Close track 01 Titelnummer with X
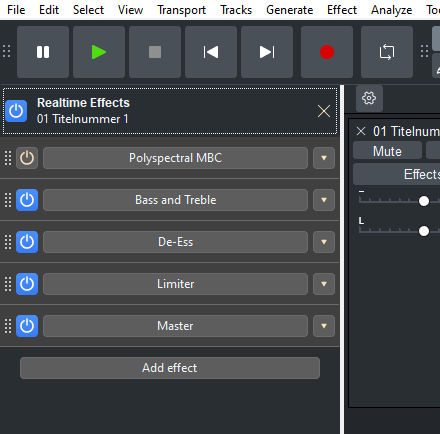Screen dimensions: 440x434 [361, 131]
